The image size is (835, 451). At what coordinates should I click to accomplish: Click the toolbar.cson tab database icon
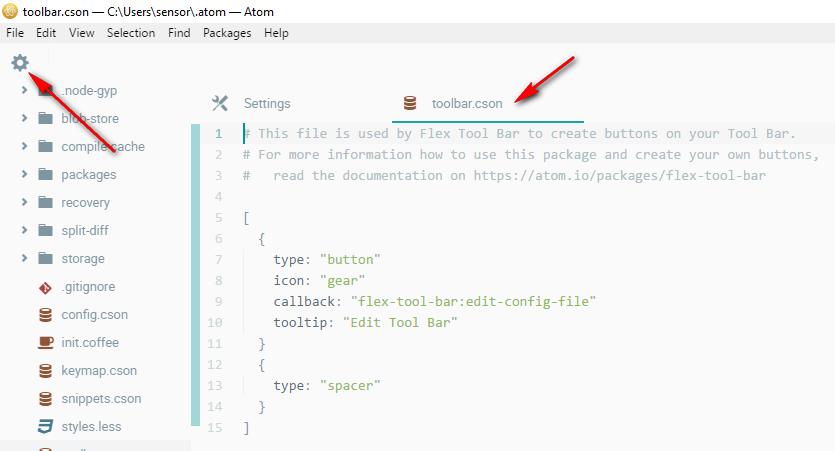(x=410, y=103)
